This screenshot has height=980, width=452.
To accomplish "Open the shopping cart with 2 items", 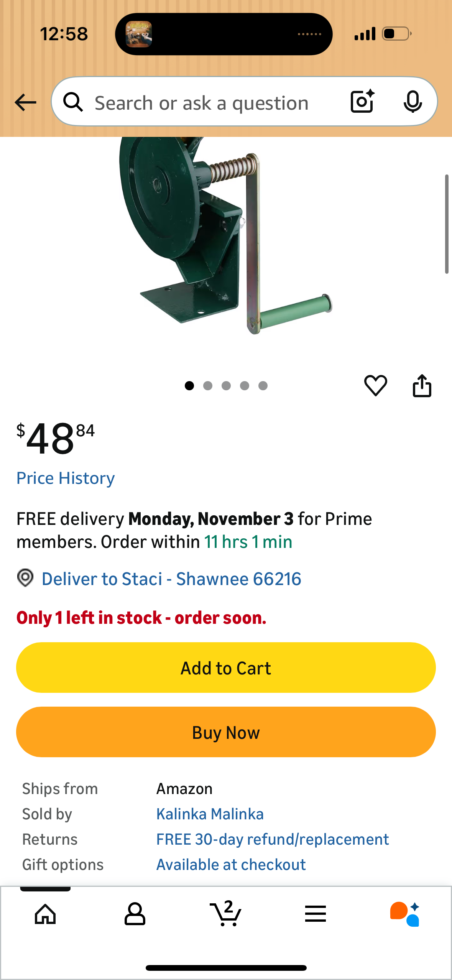I will [226, 914].
